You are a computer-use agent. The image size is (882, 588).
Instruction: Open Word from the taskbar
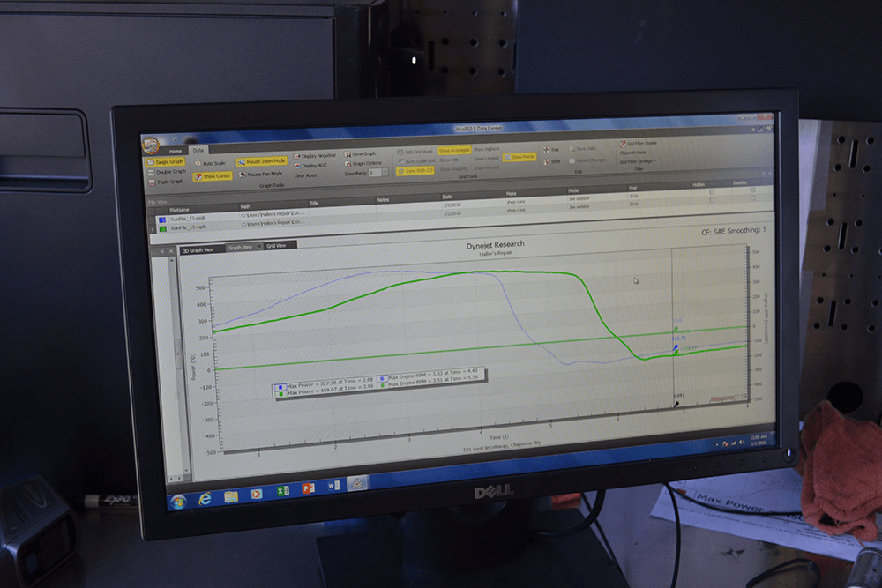(333, 485)
